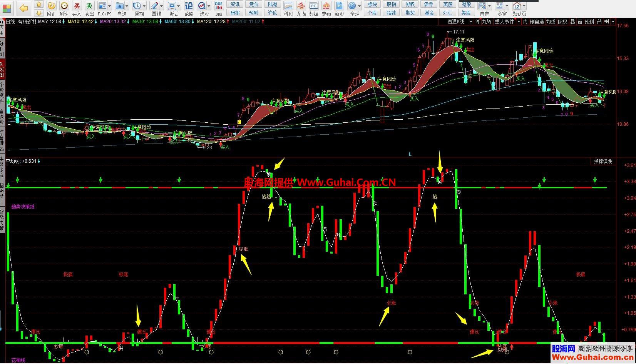Toggle the 均线 moving average display

click(x=551, y=22)
